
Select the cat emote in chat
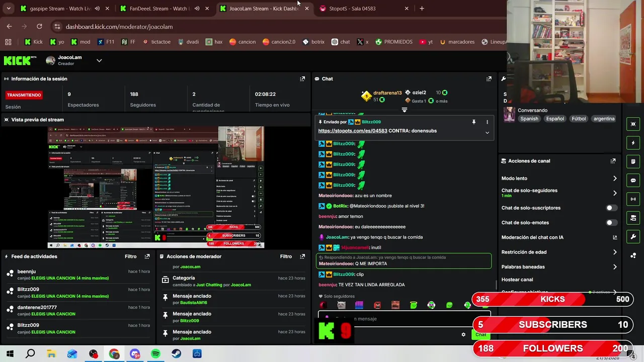click(x=341, y=305)
